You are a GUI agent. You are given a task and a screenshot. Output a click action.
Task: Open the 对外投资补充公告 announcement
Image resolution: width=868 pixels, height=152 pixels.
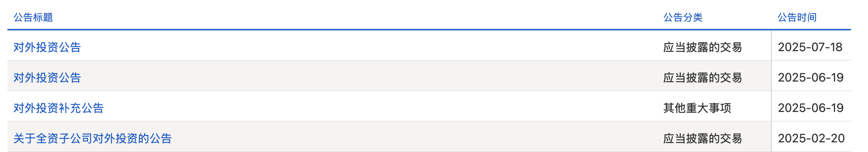click(x=58, y=108)
